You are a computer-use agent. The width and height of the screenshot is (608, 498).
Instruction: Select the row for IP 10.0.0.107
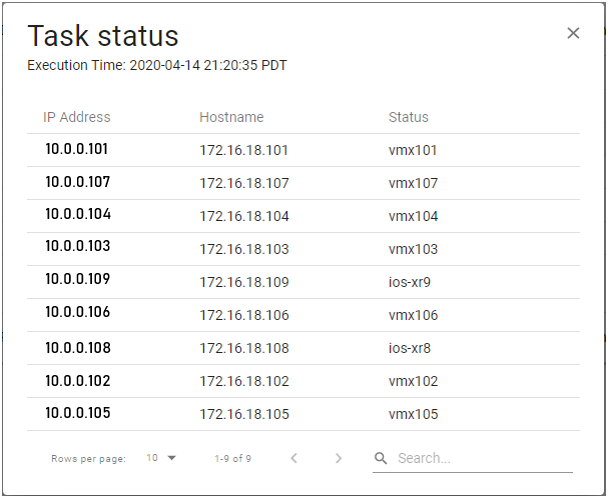tap(77, 183)
